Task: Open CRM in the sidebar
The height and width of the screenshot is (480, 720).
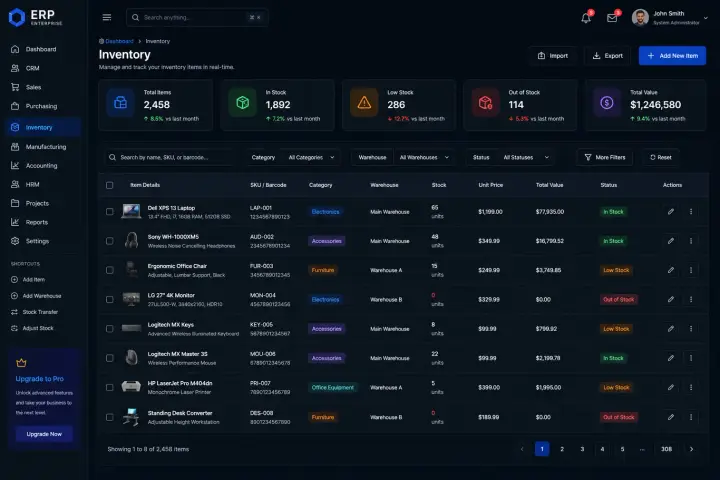Action: point(44,68)
